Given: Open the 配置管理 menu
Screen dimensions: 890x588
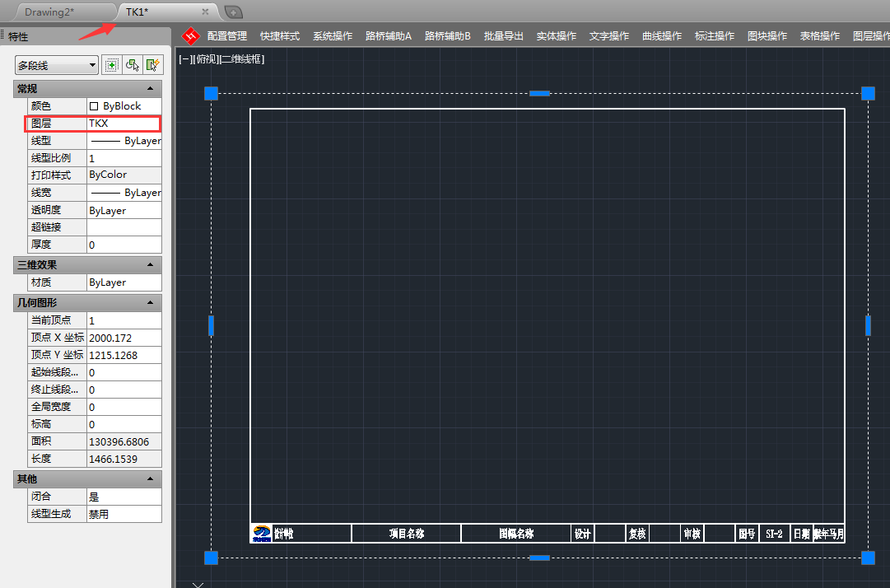Looking at the screenshot, I should click(227, 36).
